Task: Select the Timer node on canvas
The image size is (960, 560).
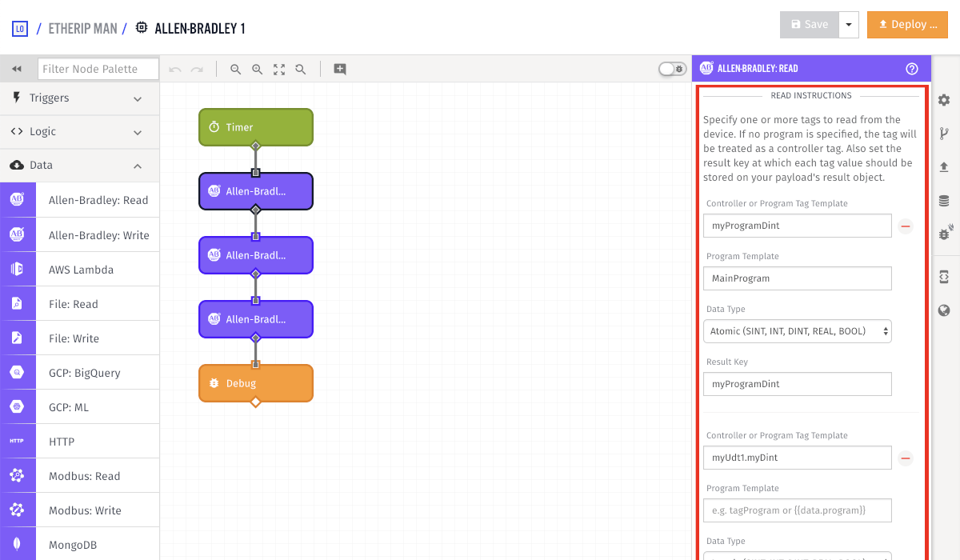Action: click(256, 127)
